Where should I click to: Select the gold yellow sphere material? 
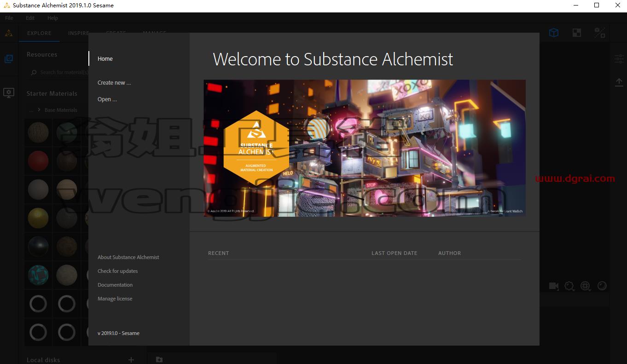(38, 218)
